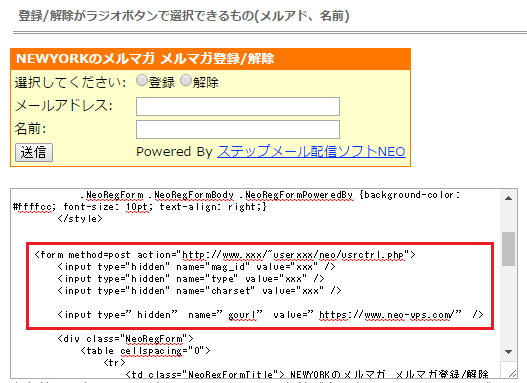Click the closing </style> tag line
This screenshot has height=383, width=527.
[x=80, y=219]
